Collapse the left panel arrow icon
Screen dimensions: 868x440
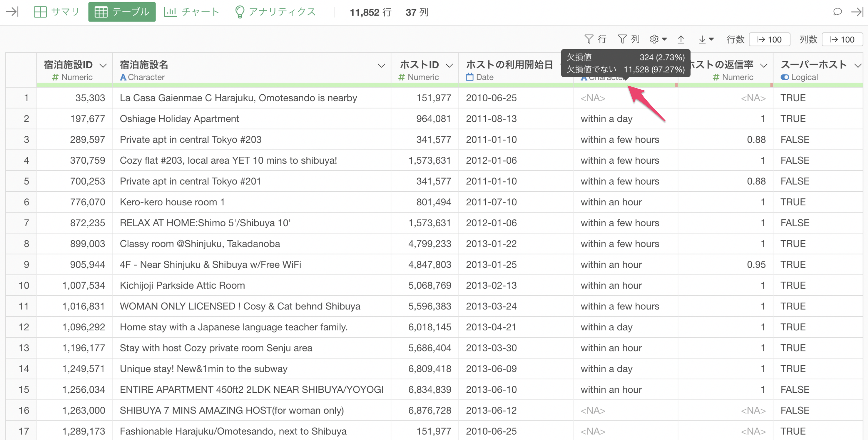[x=12, y=12]
